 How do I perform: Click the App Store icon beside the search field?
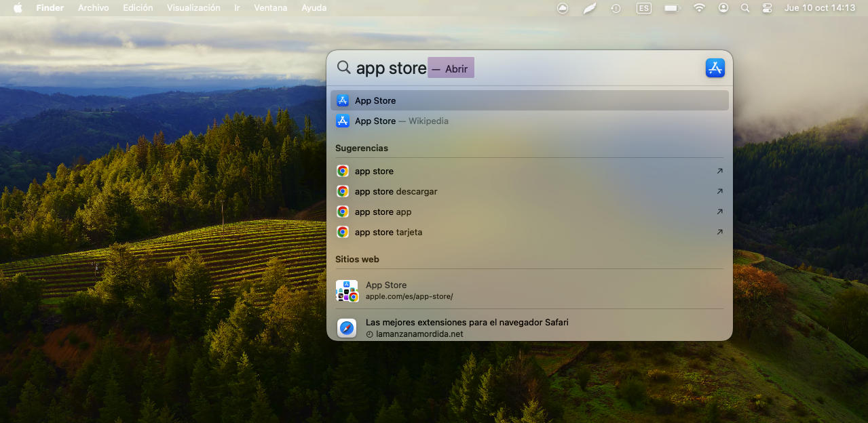pos(715,68)
